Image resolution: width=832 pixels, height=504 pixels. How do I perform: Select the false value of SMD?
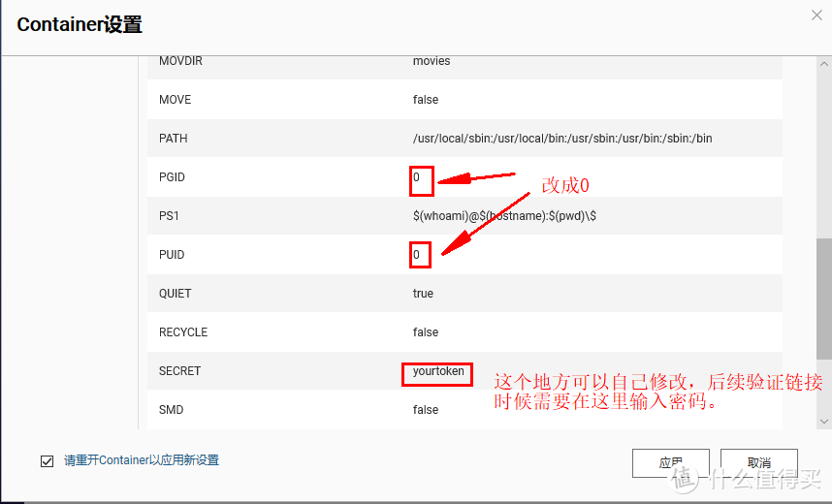[x=426, y=410]
